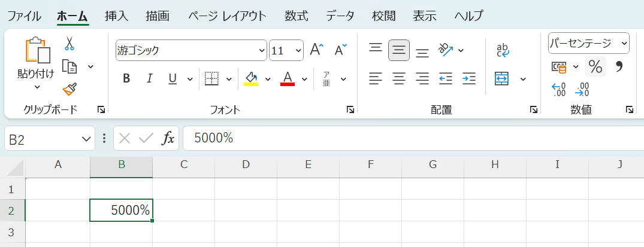Apply the comma style format
This screenshot has width=644, height=247.
619,66
